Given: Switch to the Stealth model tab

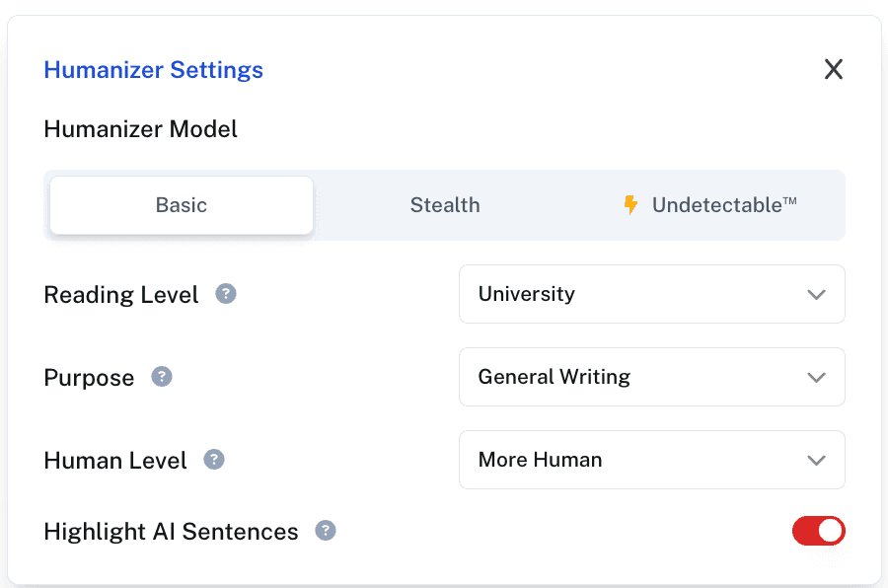Looking at the screenshot, I should [445, 204].
